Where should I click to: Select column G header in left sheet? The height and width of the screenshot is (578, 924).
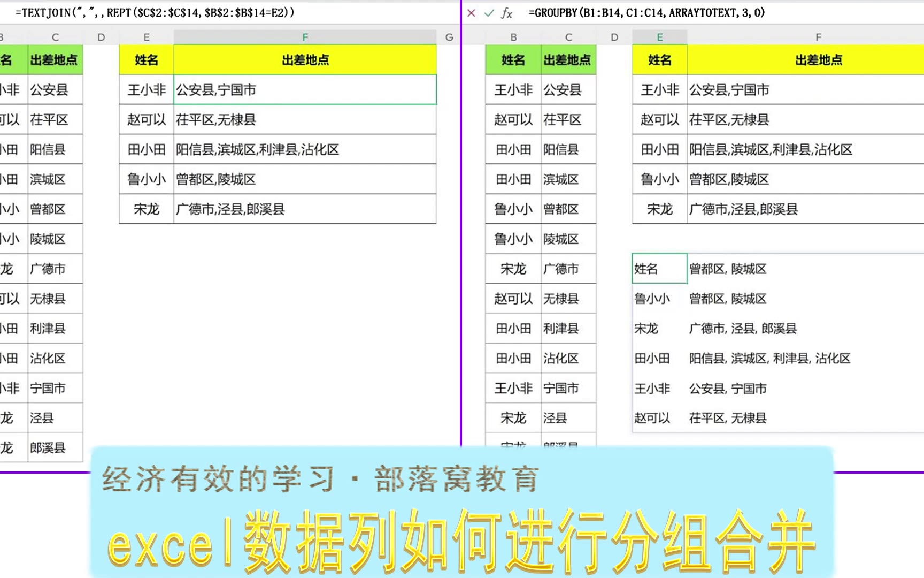[x=449, y=37]
